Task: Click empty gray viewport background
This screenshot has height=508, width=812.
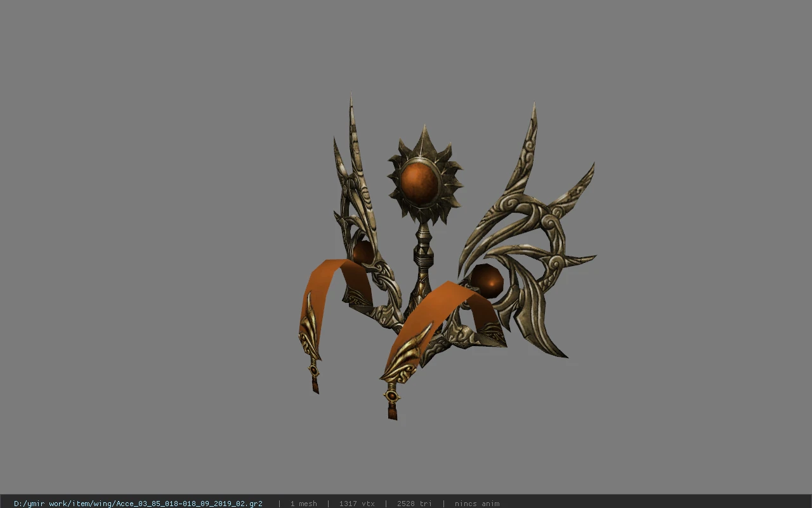Action: 127,190
